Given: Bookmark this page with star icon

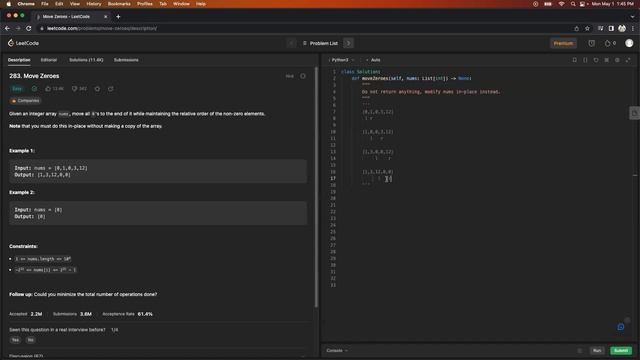Looking at the screenshot, I should click(x=587, y=29).
